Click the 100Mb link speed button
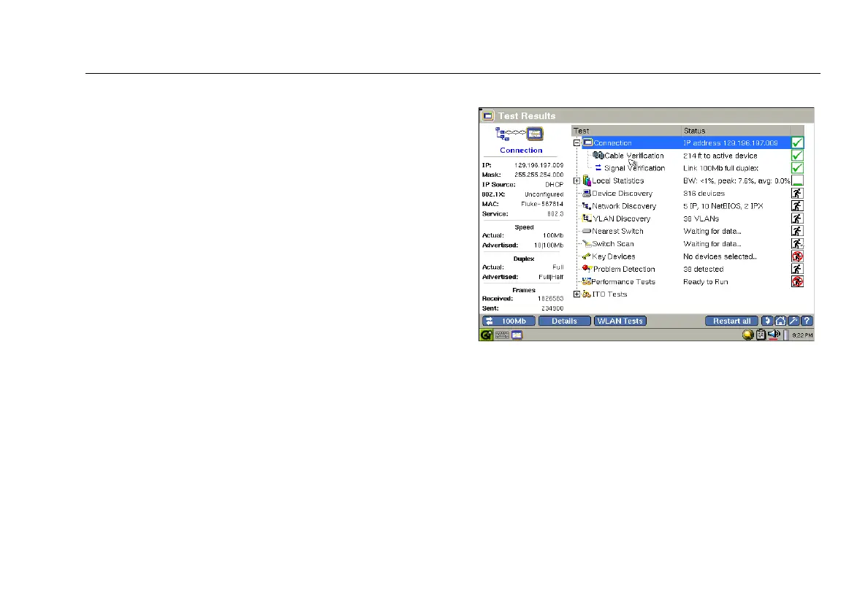The width and height of the screenshot is (868, 605). click(509, 321)
